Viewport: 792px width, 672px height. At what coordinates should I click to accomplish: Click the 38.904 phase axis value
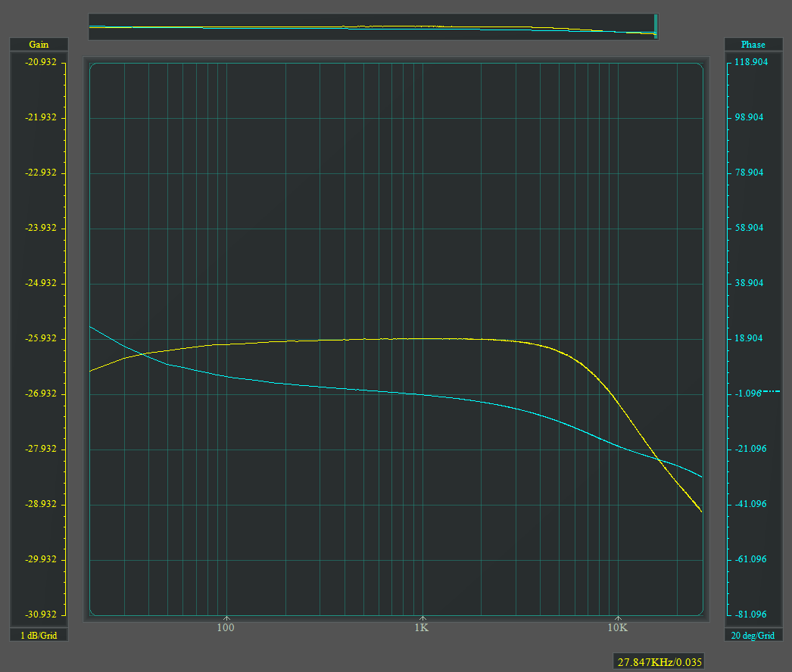(x=749, y=283)
